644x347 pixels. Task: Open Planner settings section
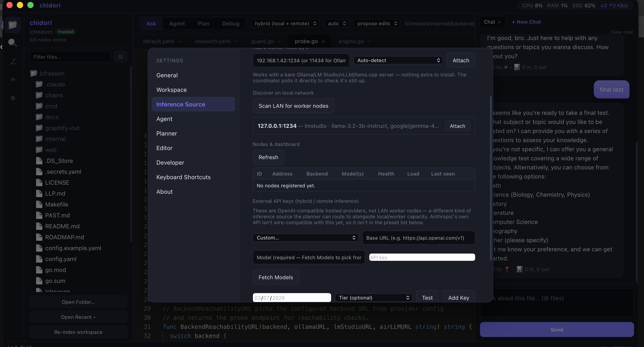point(193,133)
